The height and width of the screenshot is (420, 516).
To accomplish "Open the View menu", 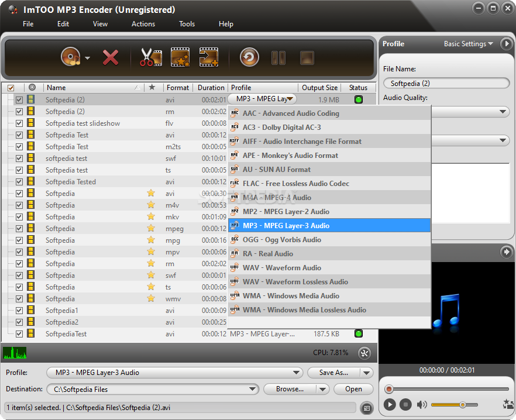I will (100, 24).
